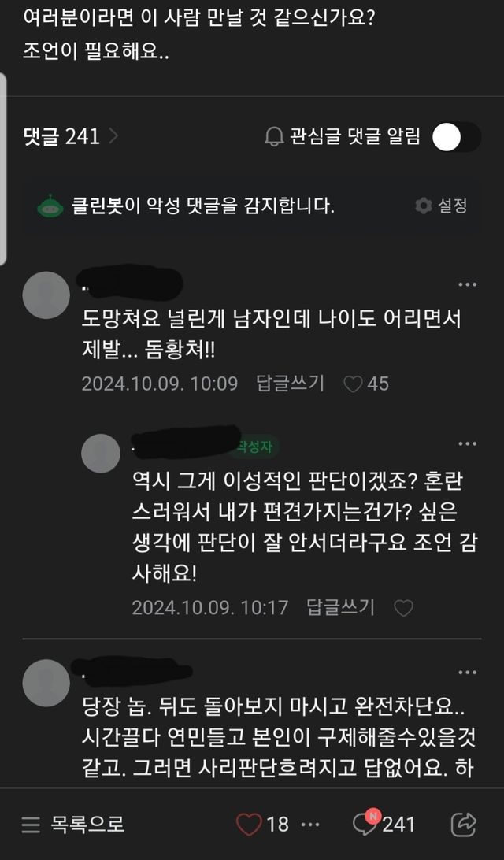Click the green 클린봇 robot icon
504x860 pixels.
tap(50, 206)
